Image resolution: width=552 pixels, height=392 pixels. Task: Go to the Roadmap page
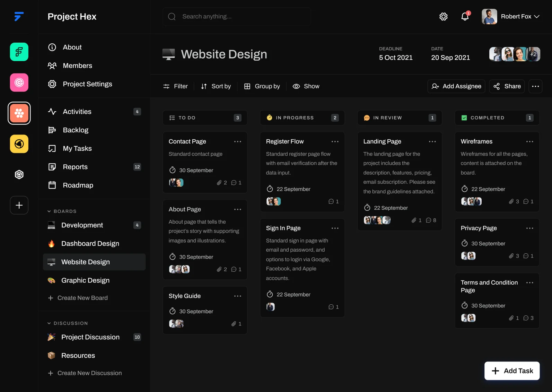(x=78, y=185)
